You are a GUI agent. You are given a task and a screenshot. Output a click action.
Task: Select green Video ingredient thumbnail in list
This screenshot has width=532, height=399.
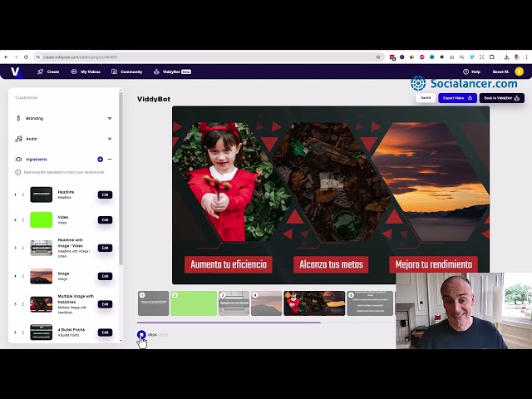pyautogui.click(x=41, y=219)
